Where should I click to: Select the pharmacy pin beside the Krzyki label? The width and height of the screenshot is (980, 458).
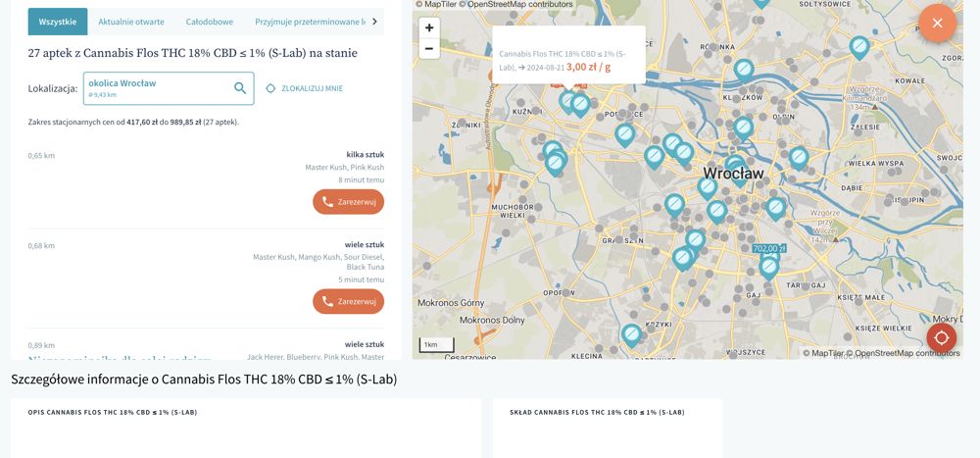click(632, 335)
